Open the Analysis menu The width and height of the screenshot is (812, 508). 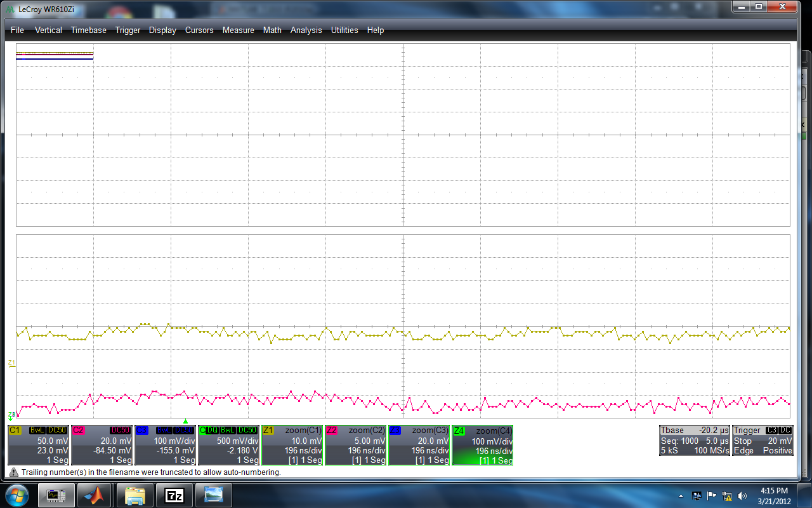tap(306, 30)
